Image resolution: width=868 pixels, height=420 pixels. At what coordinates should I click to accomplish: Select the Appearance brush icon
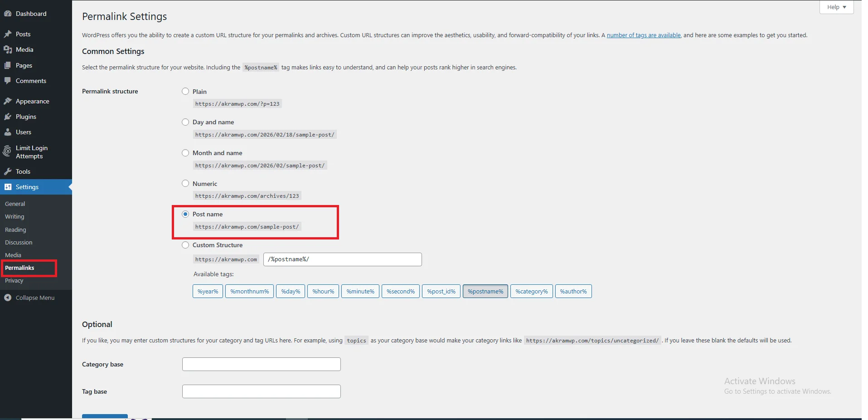point(8,101)
